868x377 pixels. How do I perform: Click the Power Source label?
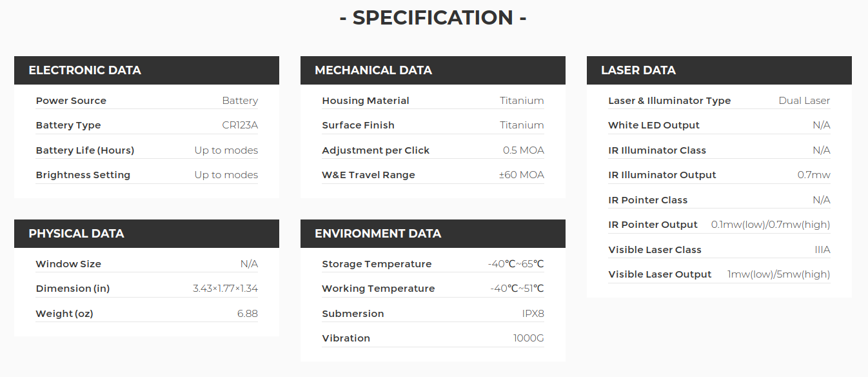coord(71,101)
